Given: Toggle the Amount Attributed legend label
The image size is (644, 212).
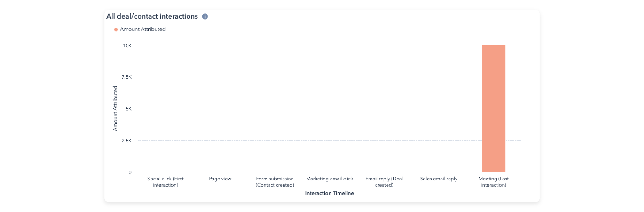Looking at the screenshot, I should (142, 29).
